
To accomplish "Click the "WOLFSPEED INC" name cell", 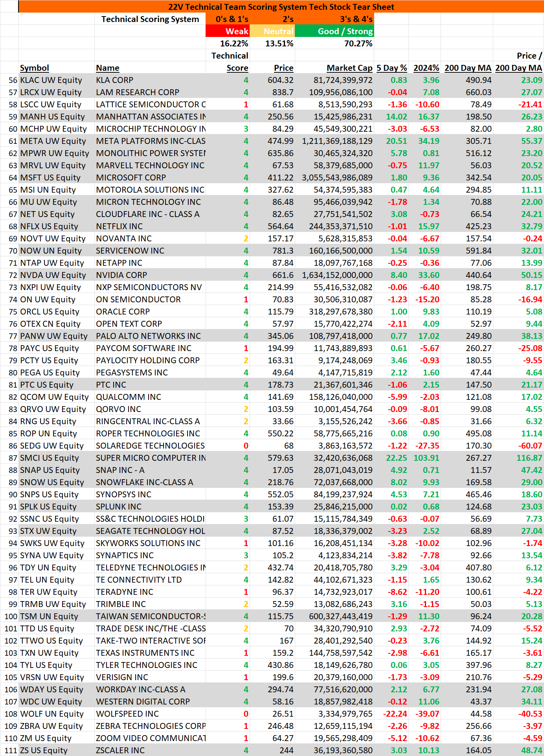I will [x=150, y=714].
